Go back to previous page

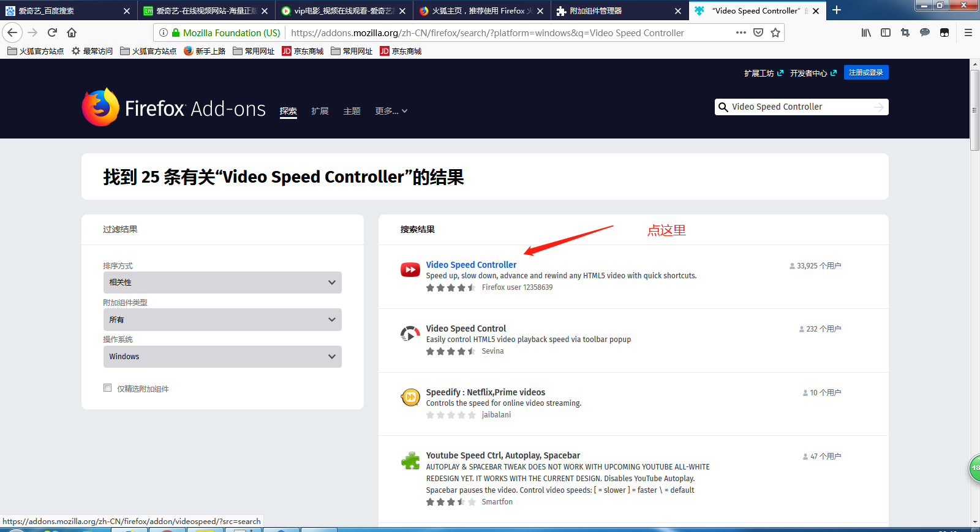pyautogui.click(x=12, y=32)
